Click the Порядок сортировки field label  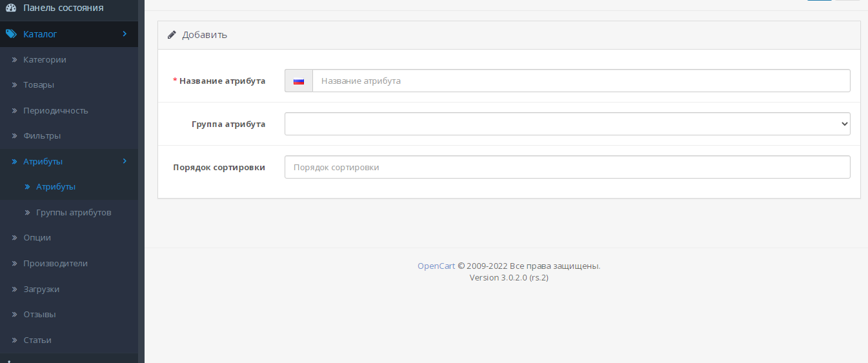(x=219, y=168)
